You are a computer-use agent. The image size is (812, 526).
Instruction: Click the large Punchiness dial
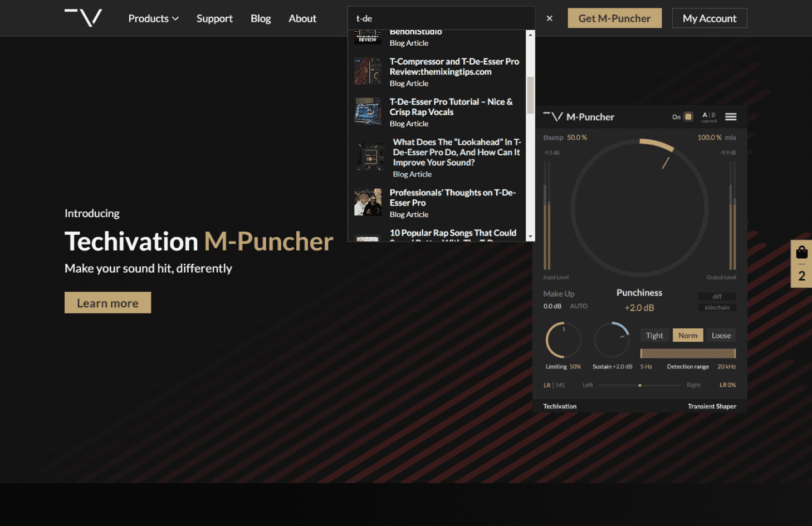coord(639,208)
